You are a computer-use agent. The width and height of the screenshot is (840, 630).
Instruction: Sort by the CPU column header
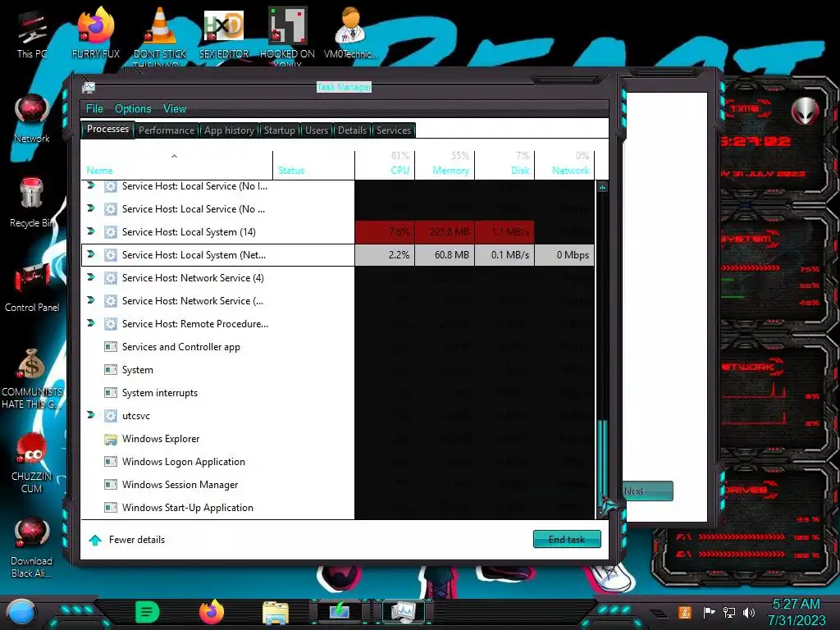385,164
